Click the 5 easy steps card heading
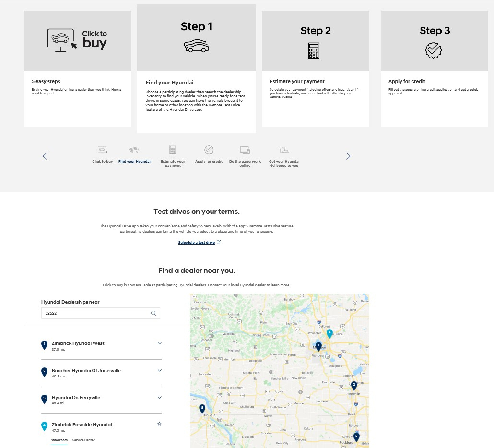 coord(46,81)
